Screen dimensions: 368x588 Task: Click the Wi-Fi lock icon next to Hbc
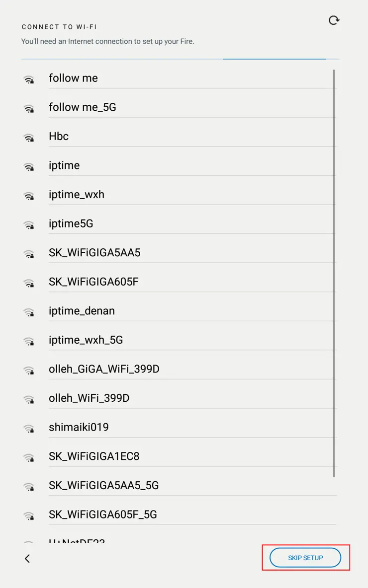tap(29, 138)
